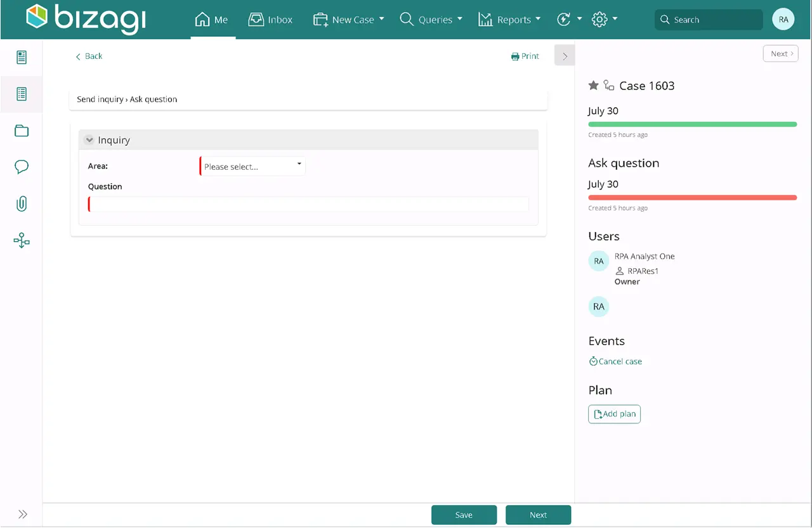
Task: Click the red Ask question progress bar
Action: coord(693,198)
